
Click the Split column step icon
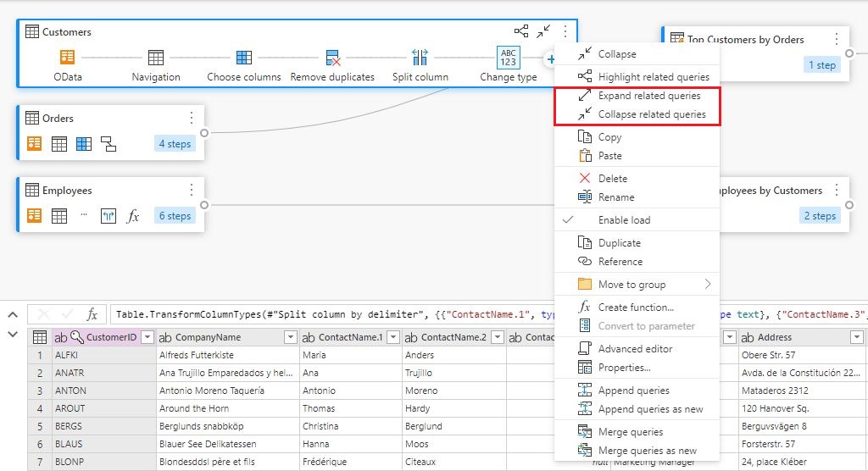coord(420,58)
